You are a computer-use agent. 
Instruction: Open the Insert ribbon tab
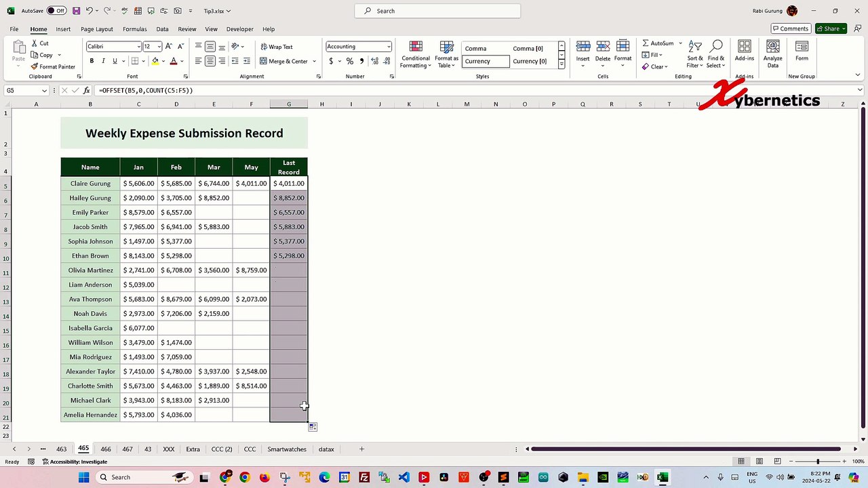[x=63, y=29]
